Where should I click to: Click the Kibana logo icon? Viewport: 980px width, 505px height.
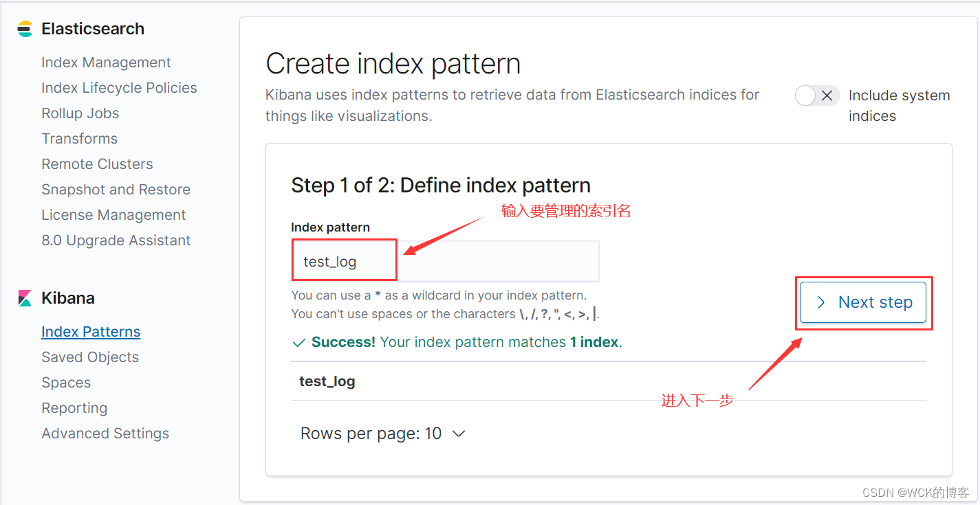coord(25,298)
